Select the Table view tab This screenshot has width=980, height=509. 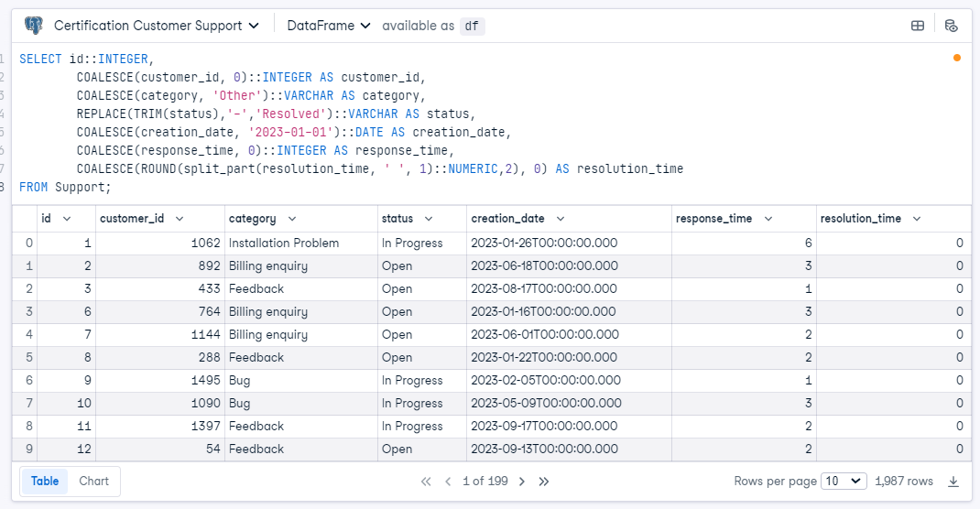[45, 482]
